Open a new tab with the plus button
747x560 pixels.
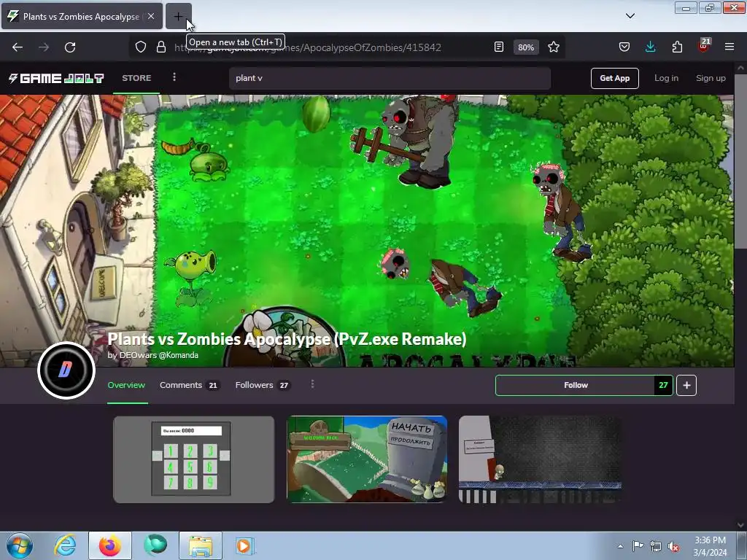[x=178, y=16]
